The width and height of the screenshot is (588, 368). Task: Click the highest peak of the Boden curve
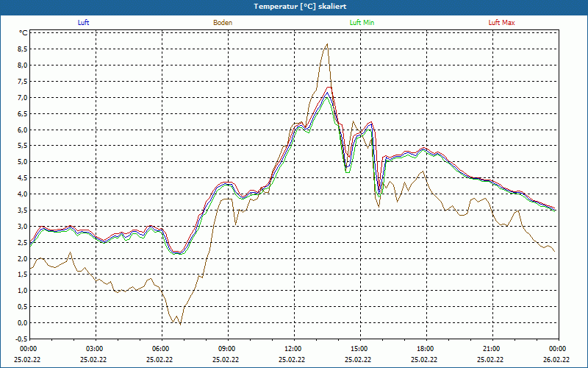click(327, 44)
